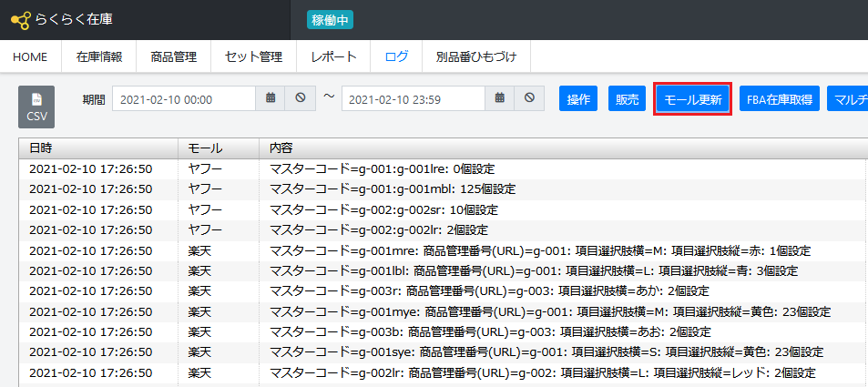Select the ログ tab

pos(396,56)
